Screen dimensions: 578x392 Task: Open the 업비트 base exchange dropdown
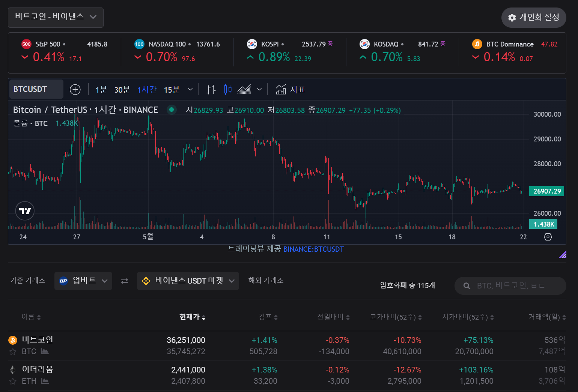83,281
